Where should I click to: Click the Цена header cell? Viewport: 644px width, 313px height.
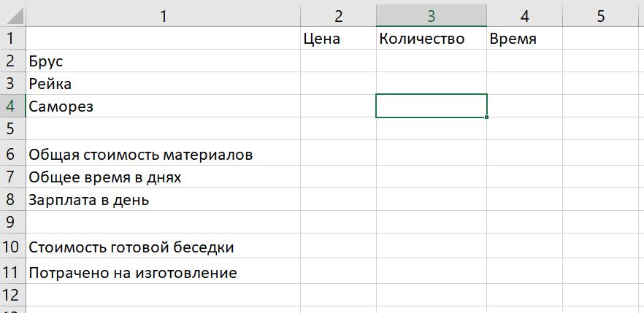pyautogui.click(x=338, y=39)
